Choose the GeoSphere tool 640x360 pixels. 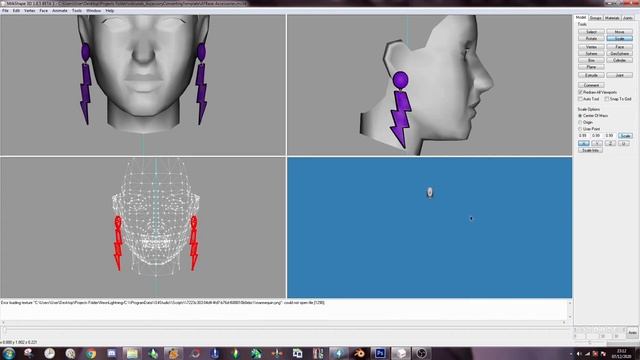coord(619,53)
